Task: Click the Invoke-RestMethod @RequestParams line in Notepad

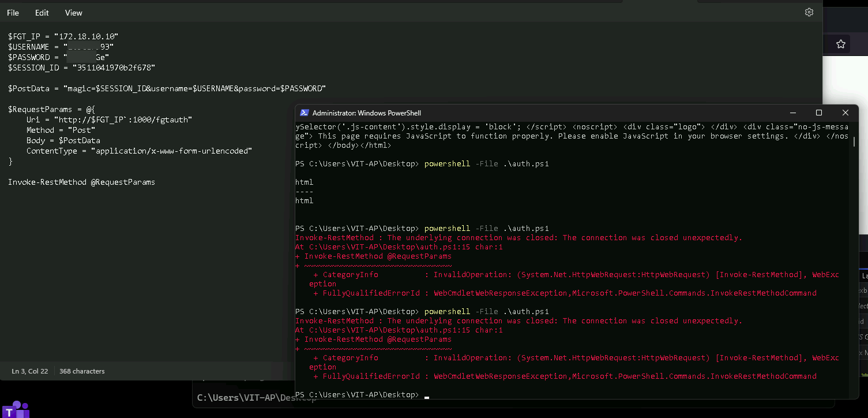Action: coord(81,182)
